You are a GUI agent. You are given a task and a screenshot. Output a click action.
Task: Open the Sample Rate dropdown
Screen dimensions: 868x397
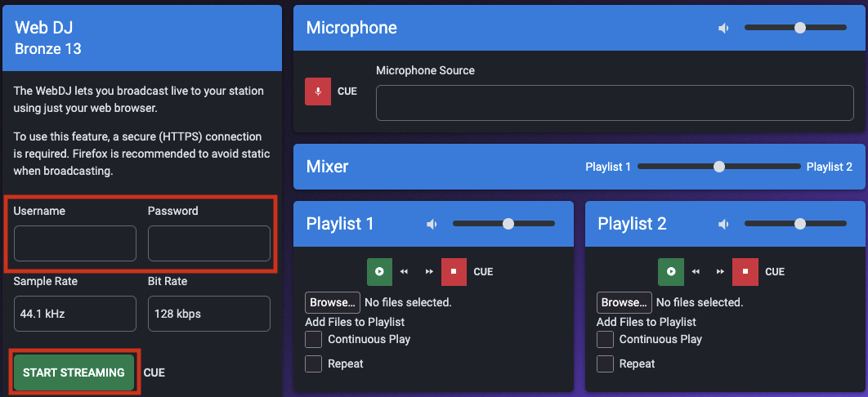click(74, 314)
